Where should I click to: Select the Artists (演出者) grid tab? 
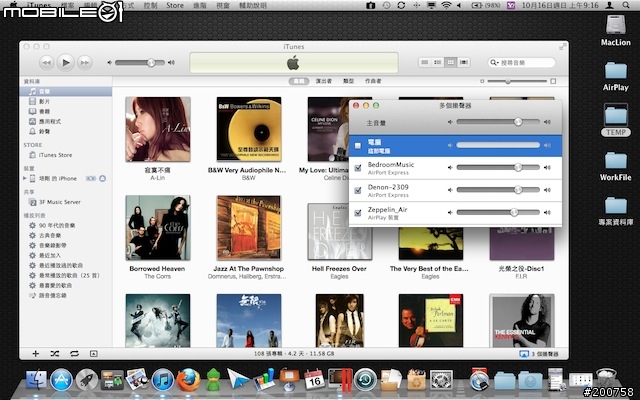click(x=324, y=81)
